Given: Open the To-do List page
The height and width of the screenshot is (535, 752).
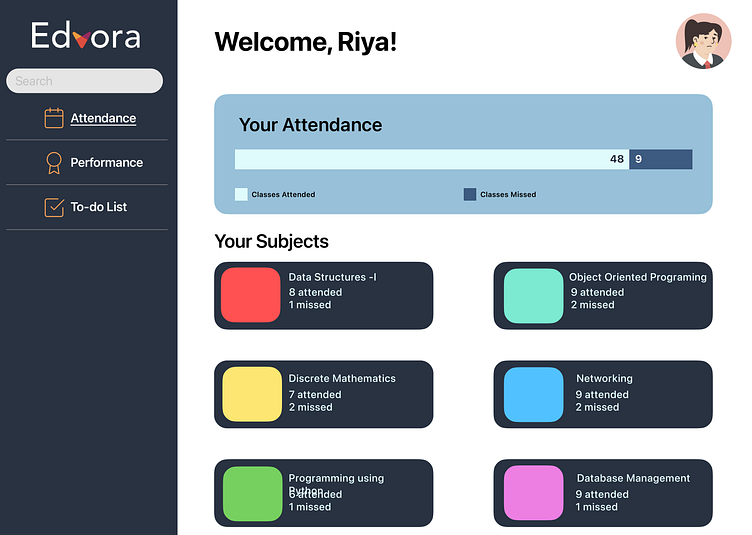Looking at the screenshot, I should [x=98, y=207].
